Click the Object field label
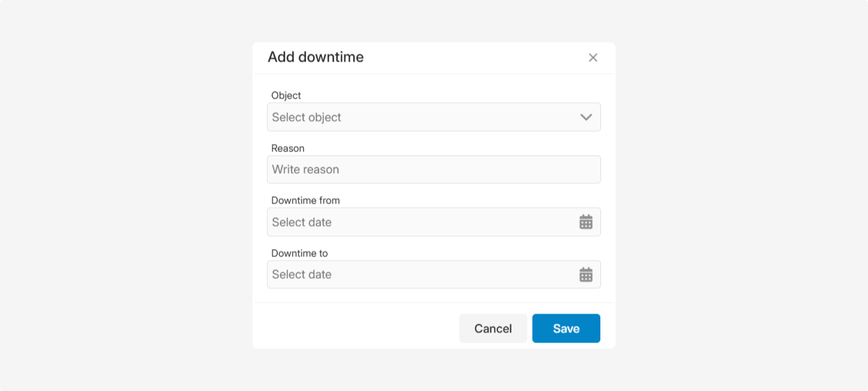This screenshot has height=391, width=868. (x=286, y=96)
